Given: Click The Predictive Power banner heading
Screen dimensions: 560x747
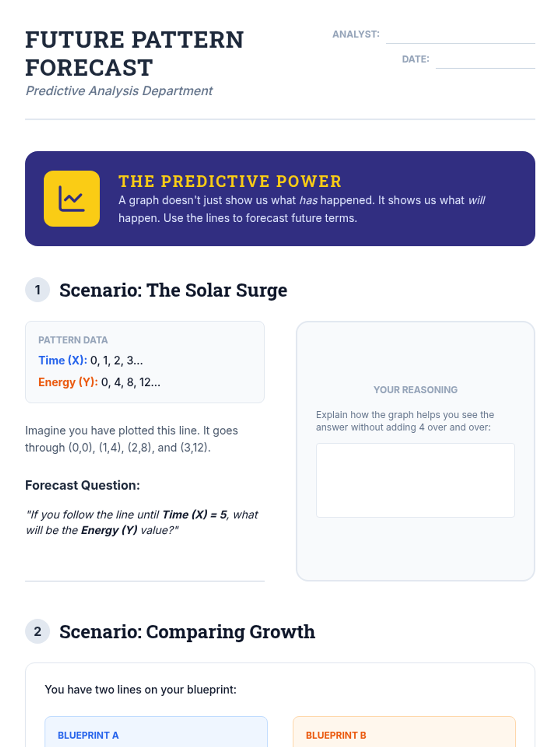Looking at the screenshot, I should [x=230, y=181].
